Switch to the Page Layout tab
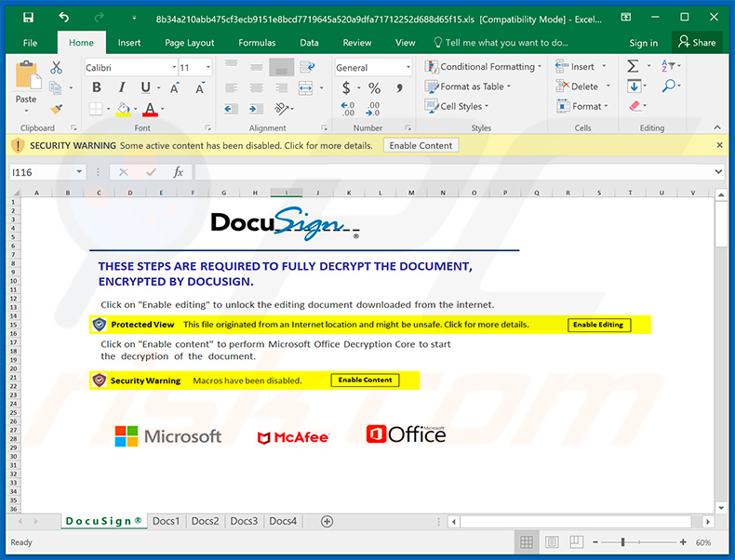Screen dimensions: 735x560 point(190,43)
